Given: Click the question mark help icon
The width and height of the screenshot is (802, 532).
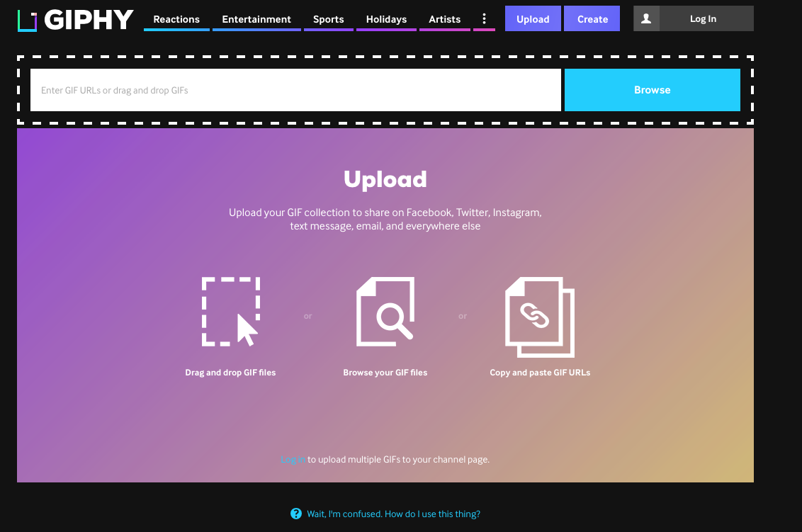Looking at the screenshot, I should pos(296,514).
